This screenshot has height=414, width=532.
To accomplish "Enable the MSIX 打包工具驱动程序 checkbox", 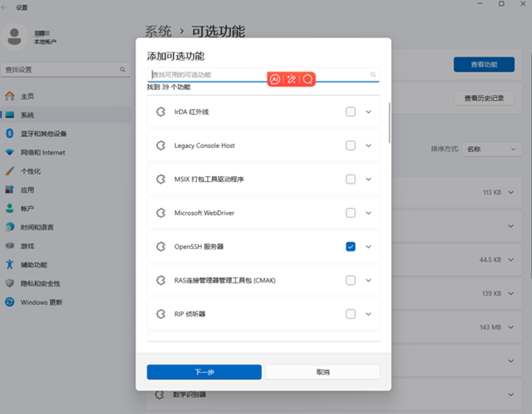I will point(350,179).
